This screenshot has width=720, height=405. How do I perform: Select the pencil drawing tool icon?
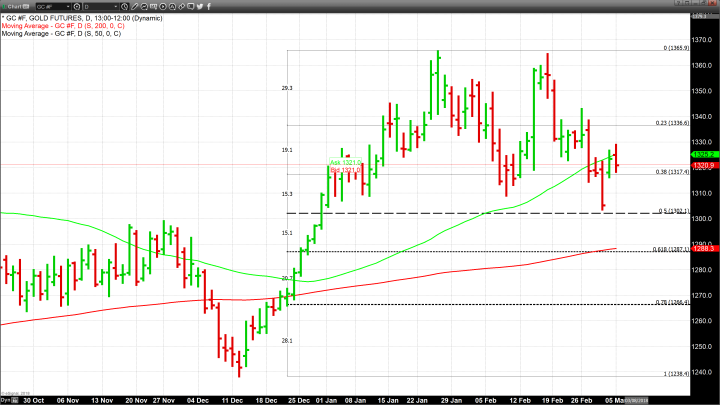click(134, 6)
